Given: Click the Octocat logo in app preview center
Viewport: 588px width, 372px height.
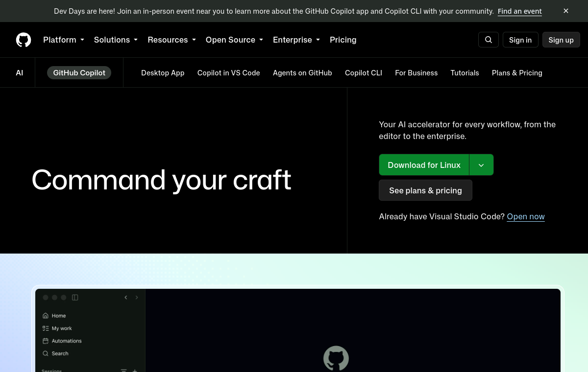Looking at the screenshot, I should 336,358.
